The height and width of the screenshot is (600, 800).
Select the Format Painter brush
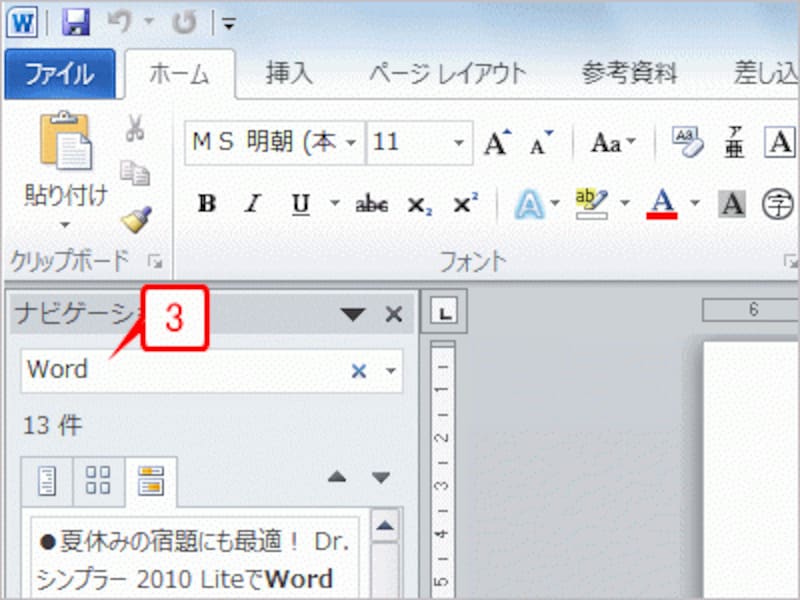tap(136, 219)
